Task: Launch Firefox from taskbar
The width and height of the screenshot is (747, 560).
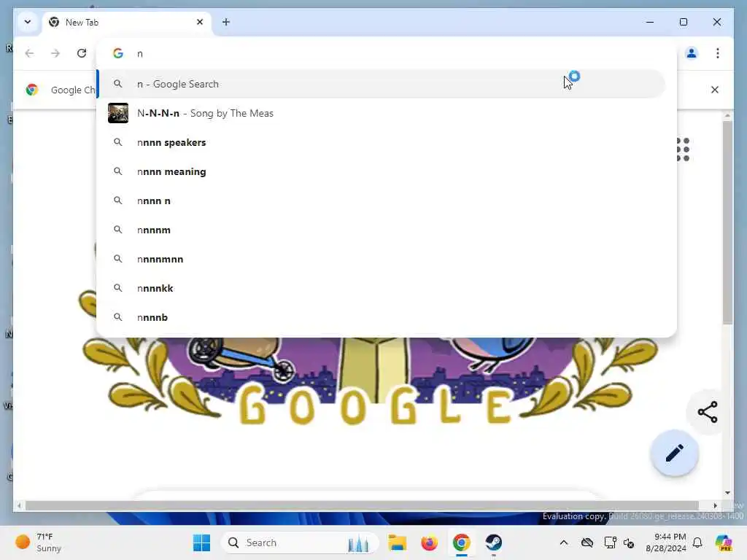Action: pyautogui.click(x=429, y=542)
